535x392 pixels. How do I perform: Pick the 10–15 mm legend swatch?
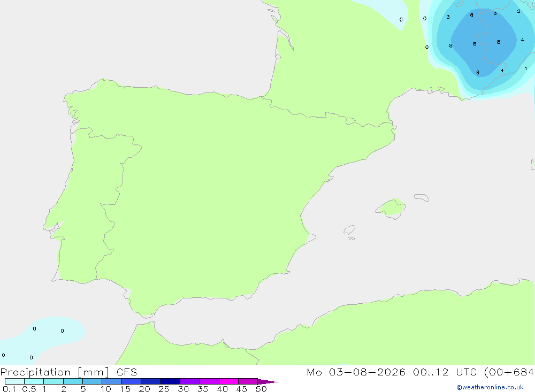tap(112, 381)
